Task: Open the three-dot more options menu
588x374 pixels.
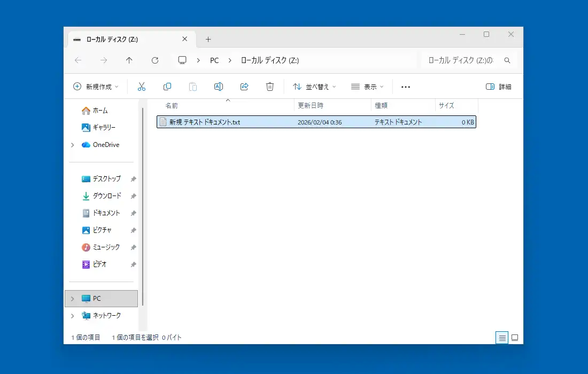Action: click(x=405, y=87)
